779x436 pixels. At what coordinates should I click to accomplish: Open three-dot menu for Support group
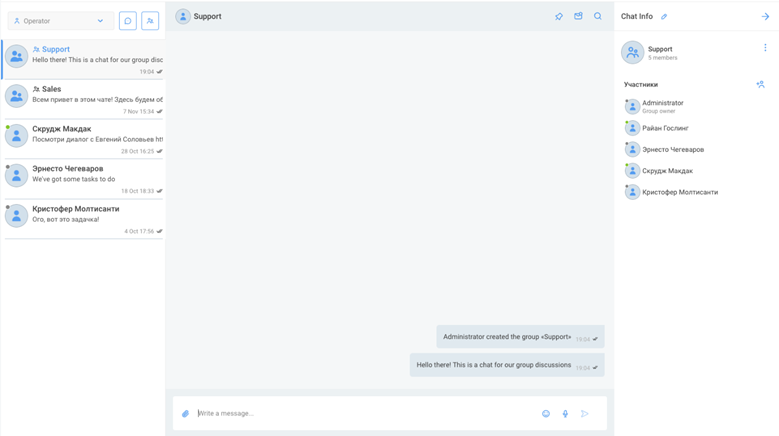pos(765,48)
